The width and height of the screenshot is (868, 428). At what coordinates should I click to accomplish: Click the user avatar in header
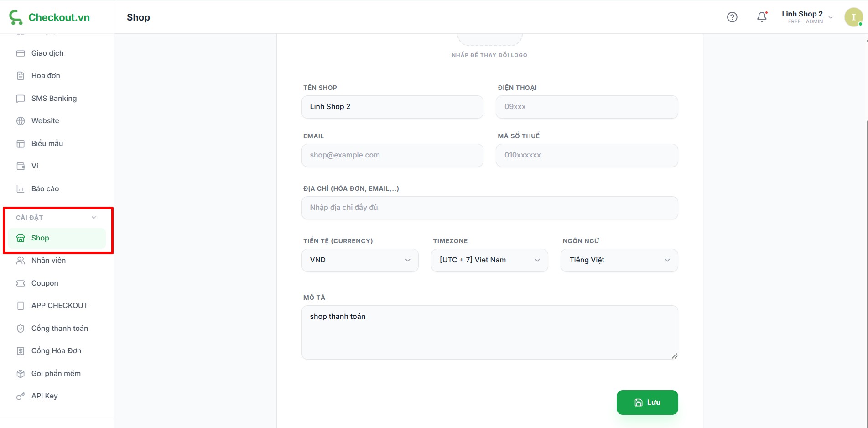point(853,17)
